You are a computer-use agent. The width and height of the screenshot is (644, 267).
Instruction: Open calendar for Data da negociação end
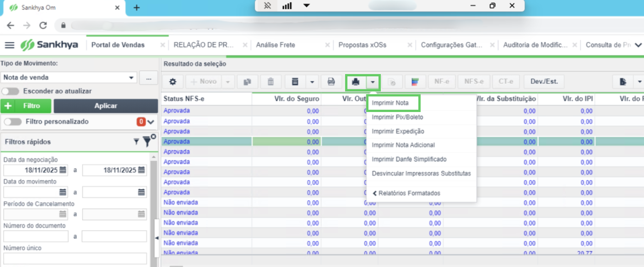[142, 170]
